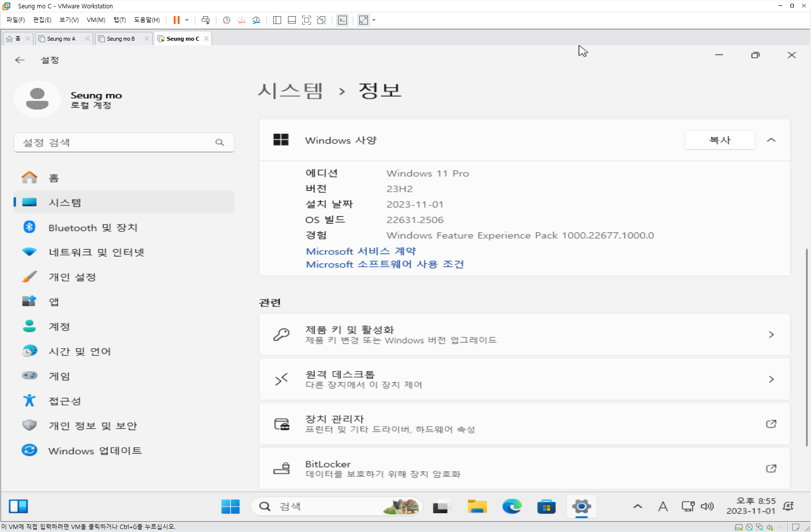The image size is (811, 532).
Task: Toggle the VMware library sidebar icon
Action: 277,20
